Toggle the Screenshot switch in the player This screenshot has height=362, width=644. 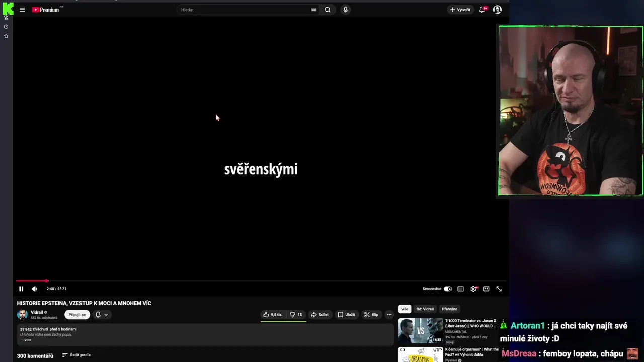448,289
